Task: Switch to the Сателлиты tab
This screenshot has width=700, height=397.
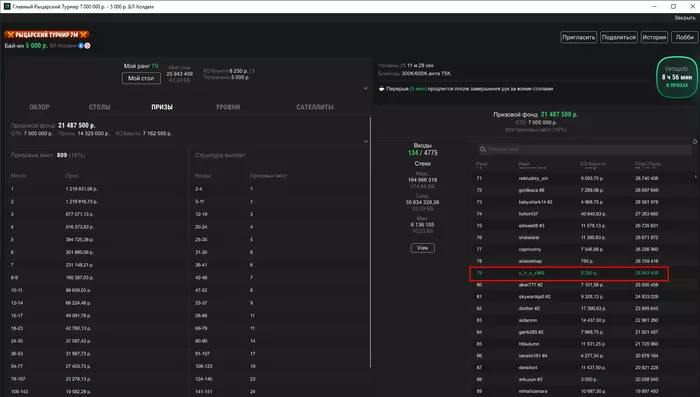Action: click(315, 107)
